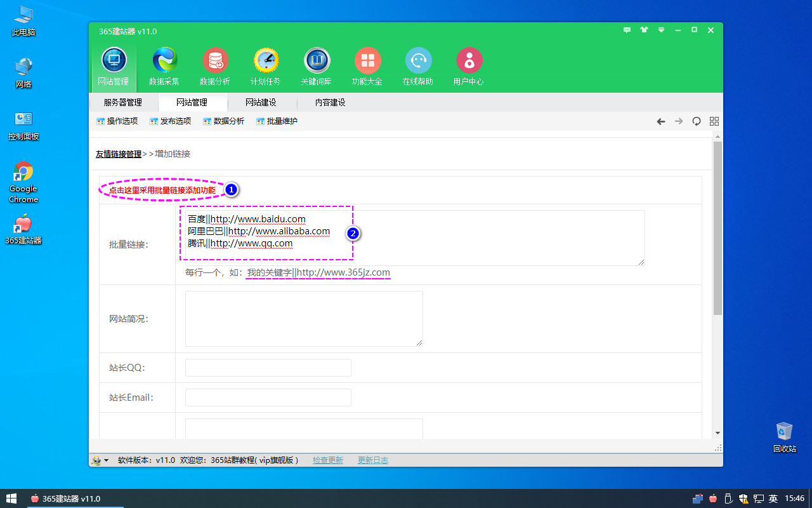Screen dimensions: 812x508
Task: Switch to 内容建设 tab
Action: (x=331, y=102)
